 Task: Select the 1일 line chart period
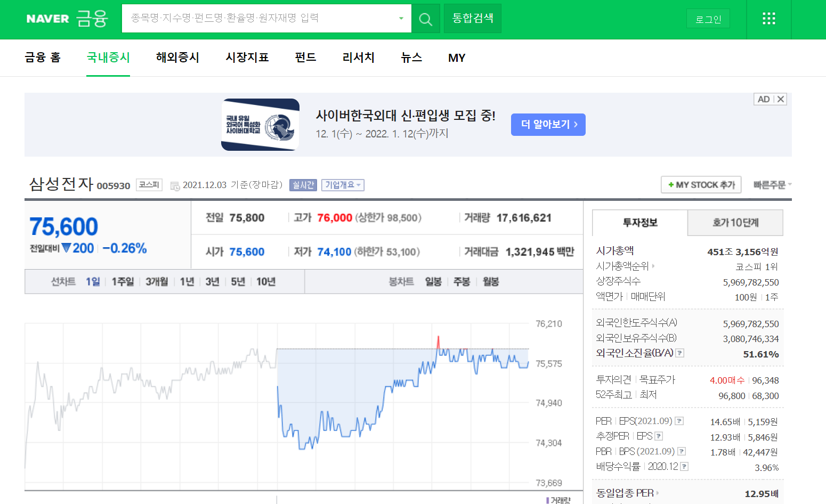pos(93,281)
